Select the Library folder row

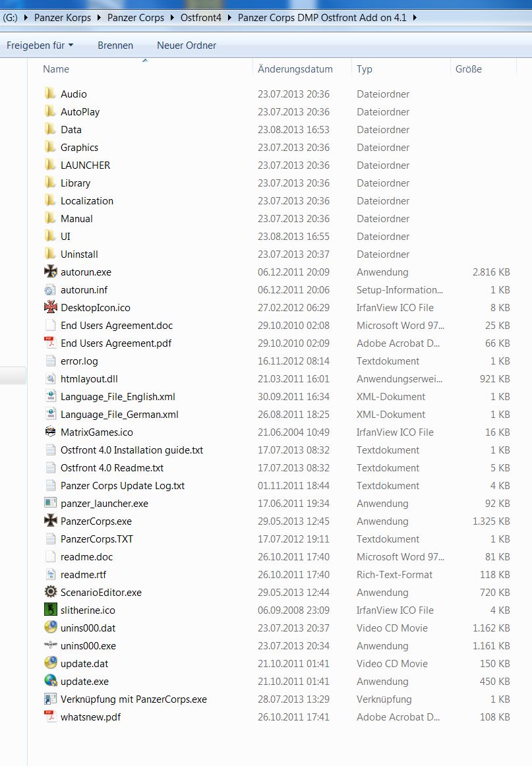pyautogui.click(x=278, y=183)
